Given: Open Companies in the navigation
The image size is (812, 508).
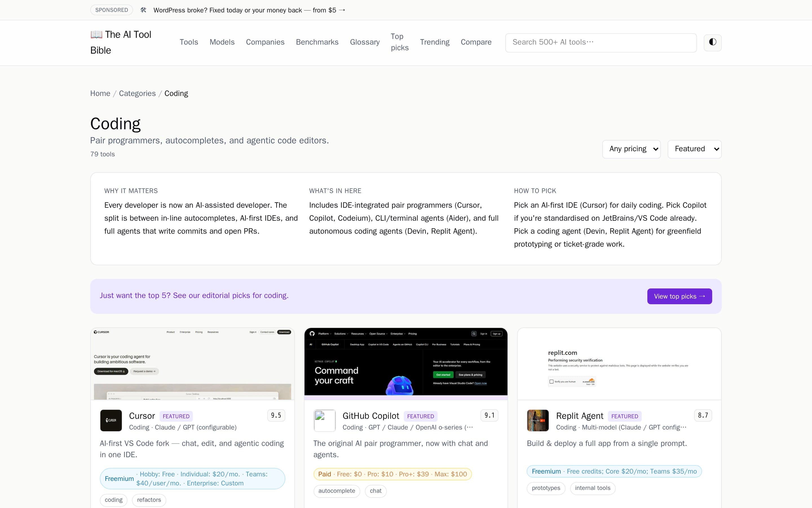Looking at the screenshot, I should point(265,42).
